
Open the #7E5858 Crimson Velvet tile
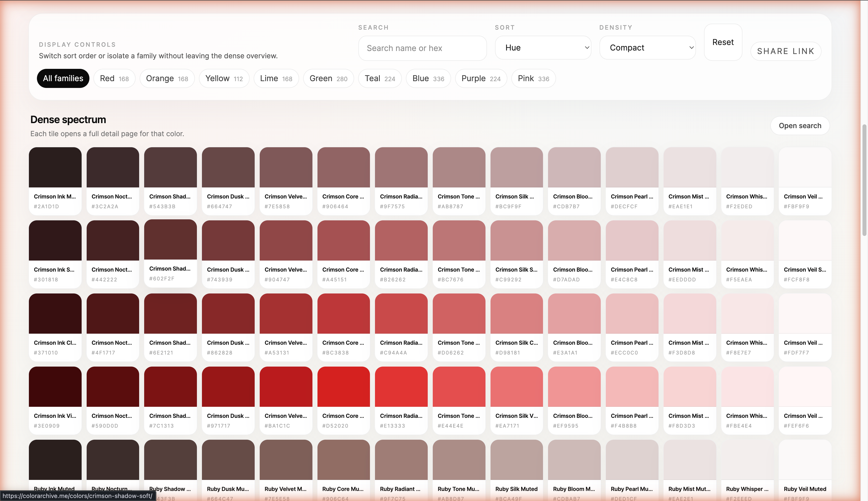coord(286,181)
